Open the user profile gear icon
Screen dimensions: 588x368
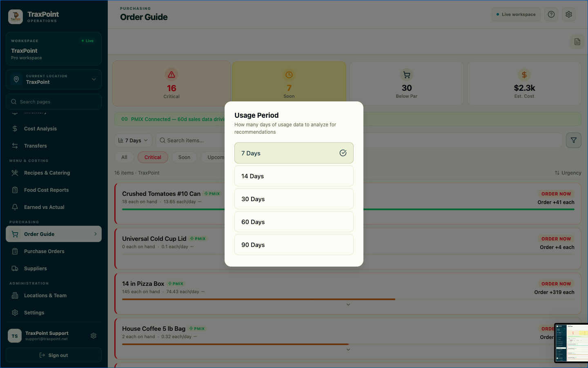coord(94,336)
